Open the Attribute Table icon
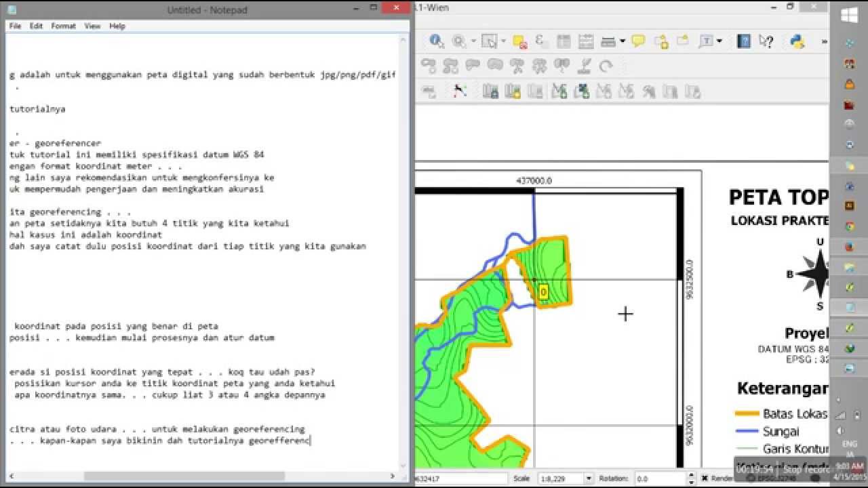The height and width of the screenshot is (488, 868). click(564, 41)
